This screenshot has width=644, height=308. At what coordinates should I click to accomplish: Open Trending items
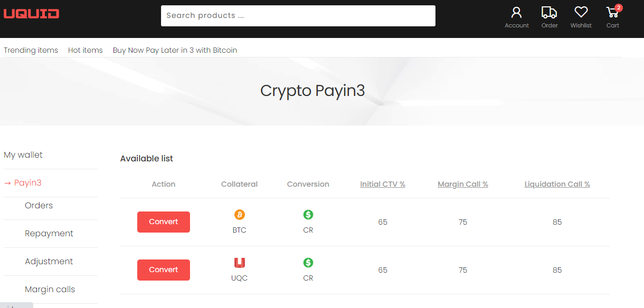pyautogui.click(x=31, y=50)
